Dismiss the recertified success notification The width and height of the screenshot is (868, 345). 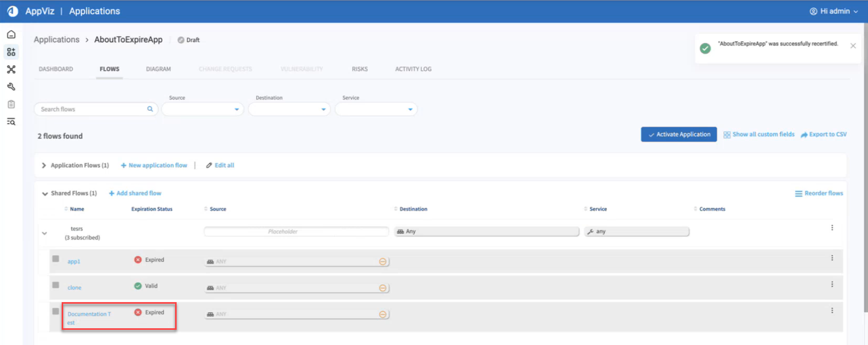pyautogui.click(x=853, y=46)
